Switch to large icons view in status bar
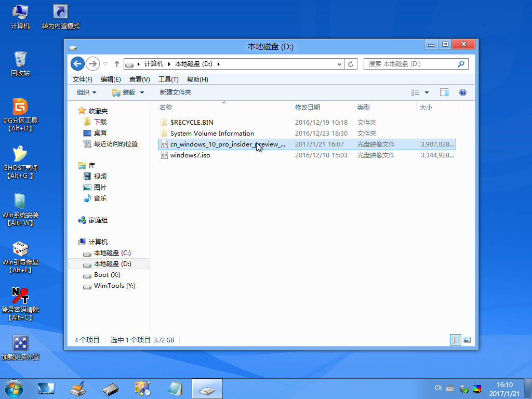The image size is (532, 399). click(467, 340)
